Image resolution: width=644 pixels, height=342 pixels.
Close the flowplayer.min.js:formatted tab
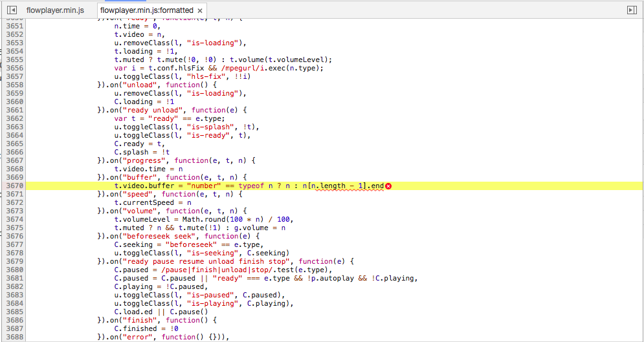(x=200, y=10)
